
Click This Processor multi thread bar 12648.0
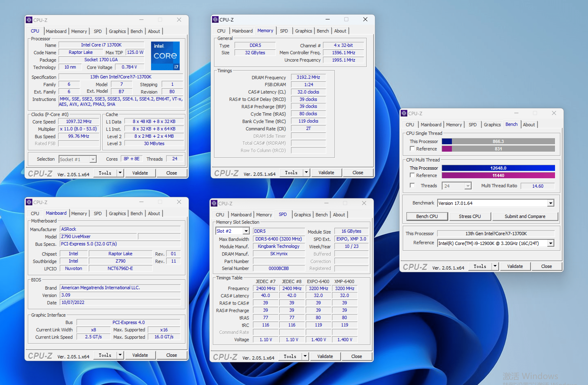point(498,168)
